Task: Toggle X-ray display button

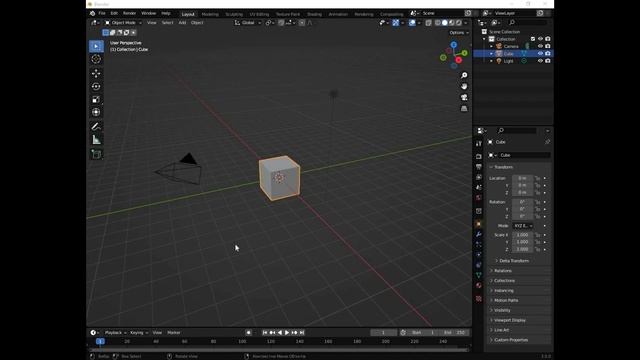Action: 428,23
